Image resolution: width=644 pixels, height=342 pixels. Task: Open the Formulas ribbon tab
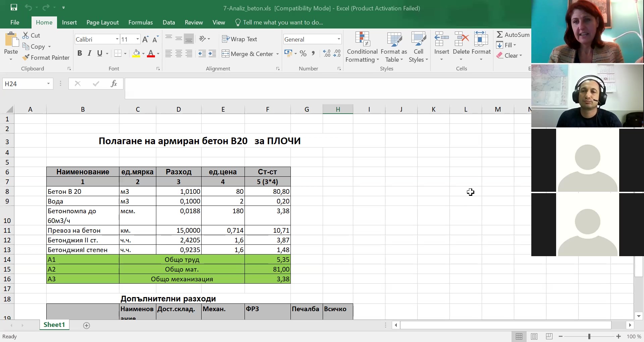141,22
